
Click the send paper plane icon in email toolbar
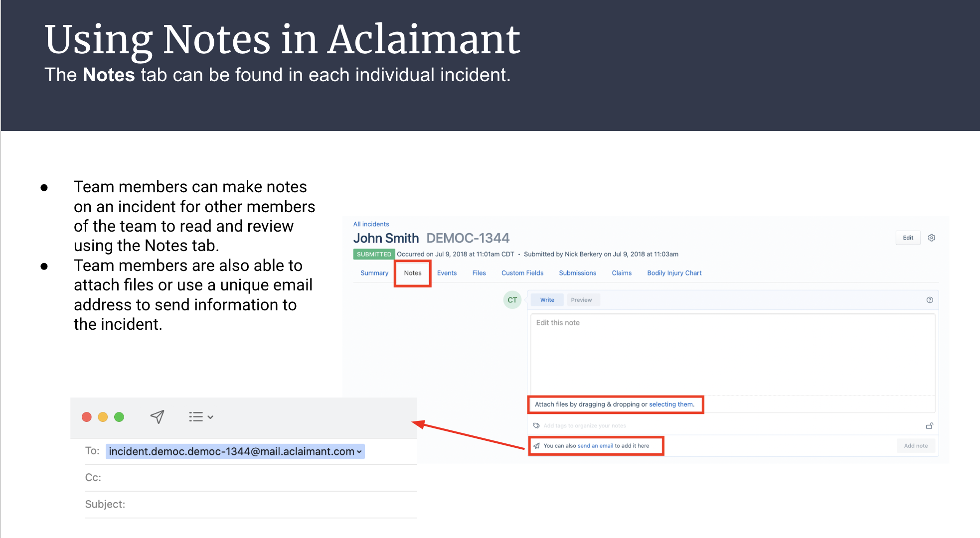(157, 417)
